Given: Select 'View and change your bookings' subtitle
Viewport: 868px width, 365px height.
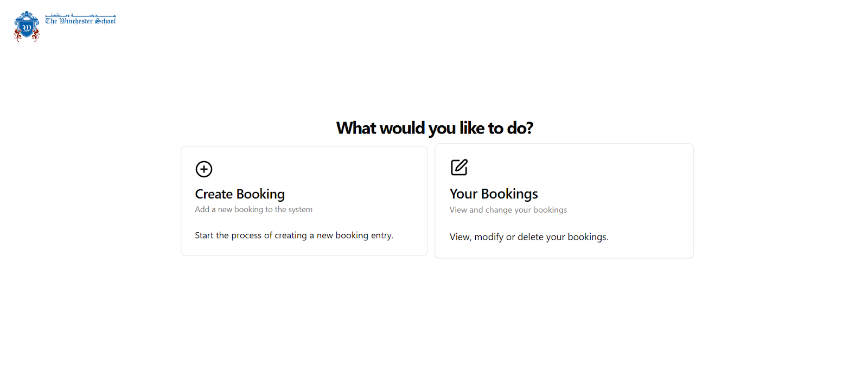Looking at the screenshot, I should point(508,210).
